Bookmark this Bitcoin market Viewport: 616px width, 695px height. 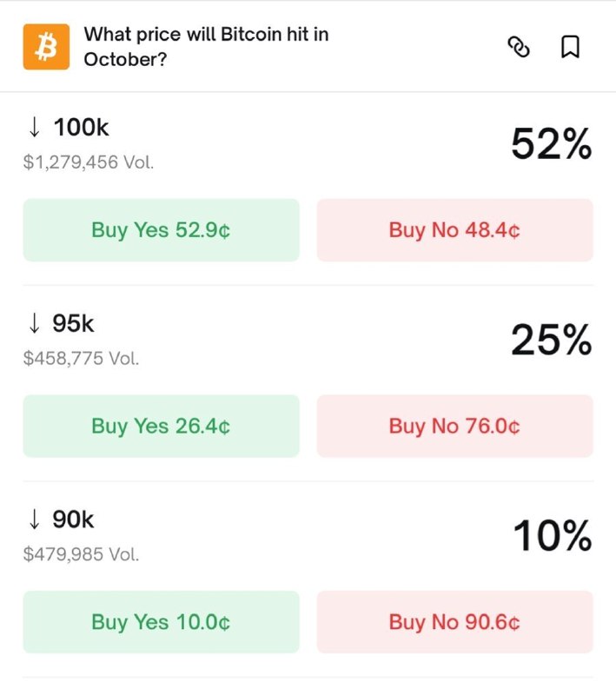(x=569, y=48)
